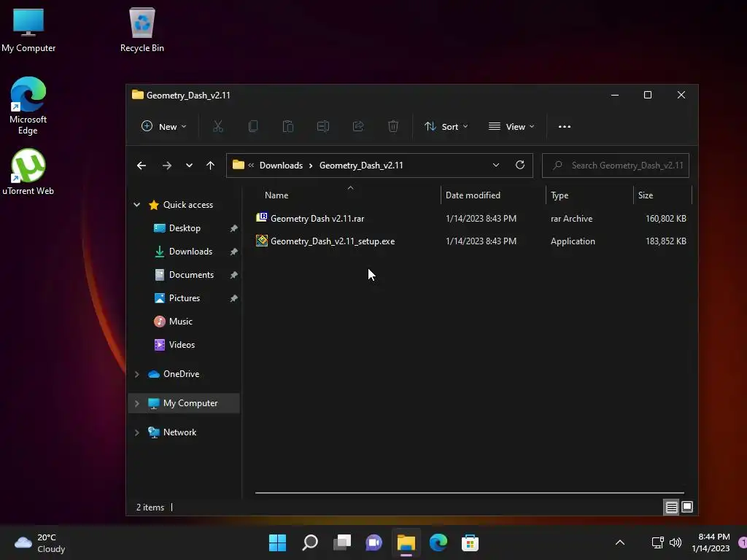Open Microsoft Edge from taskbar
Image resolution: width=747 pixels, height=560 pixels.
[438, 542]
